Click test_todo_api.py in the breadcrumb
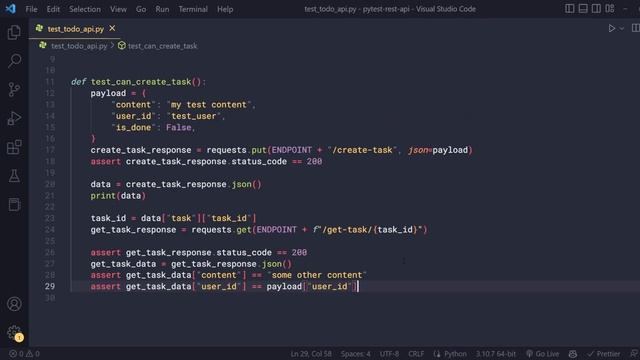This screenshot has height=360, width=640. point(79,46)
